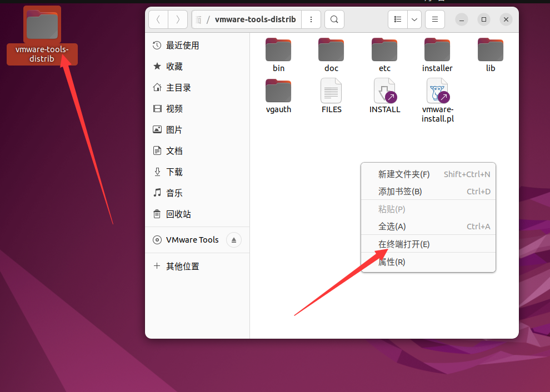Image resolution: width=550 pixels, height=392 pixels.
Task: Choose 在终端打开(E) from context menu
Action: [428, 244]
